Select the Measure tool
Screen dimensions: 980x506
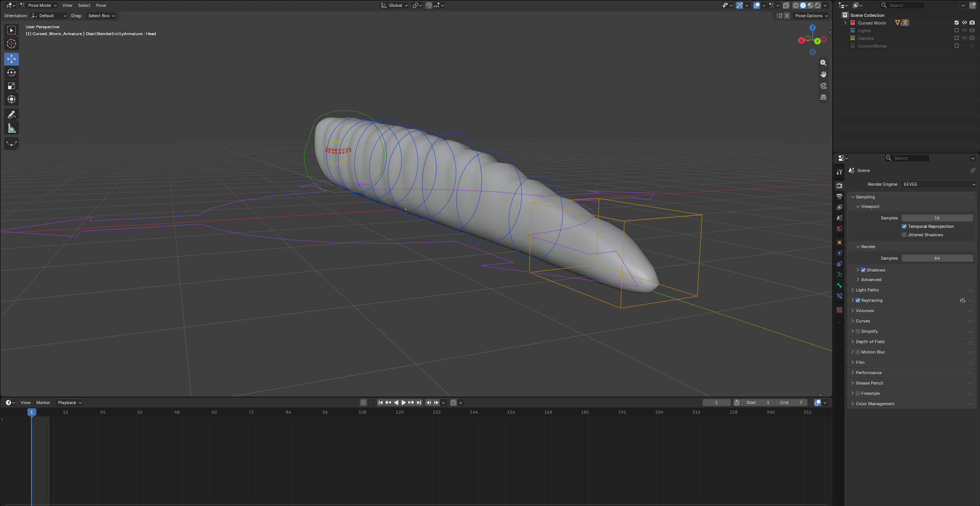pyautogui.click(x=11, y=128)
